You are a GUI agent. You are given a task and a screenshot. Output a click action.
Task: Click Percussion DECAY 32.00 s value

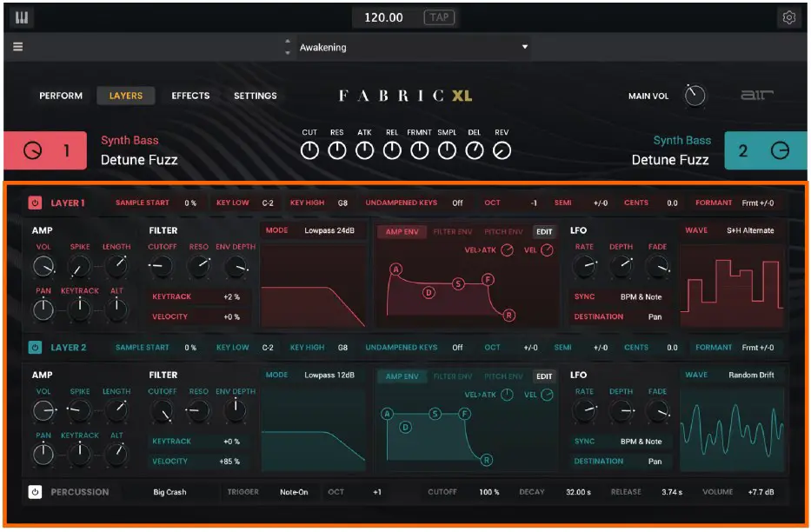(578, 492)
